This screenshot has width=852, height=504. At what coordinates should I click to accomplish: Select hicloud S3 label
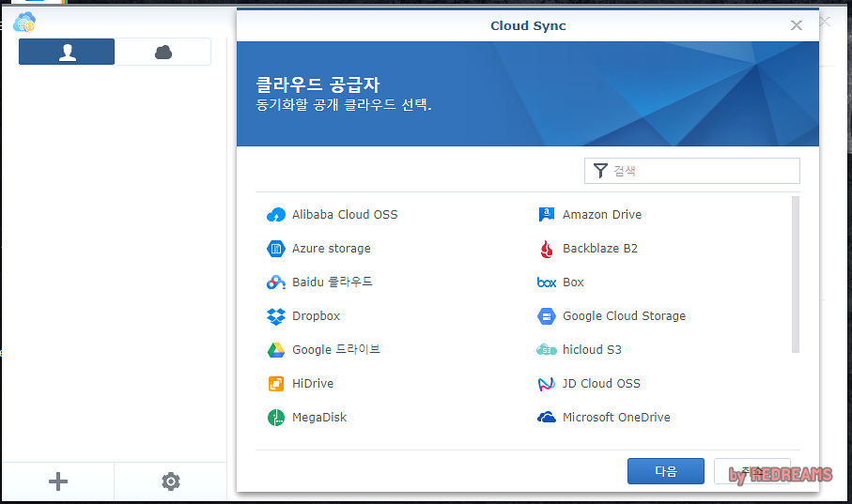coord(593,350)
